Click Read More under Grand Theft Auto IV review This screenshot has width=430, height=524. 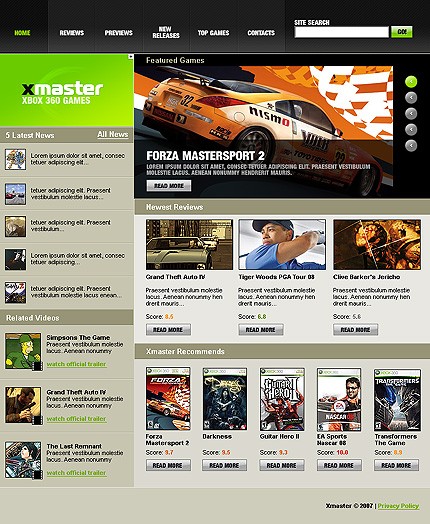coord(168,330)
